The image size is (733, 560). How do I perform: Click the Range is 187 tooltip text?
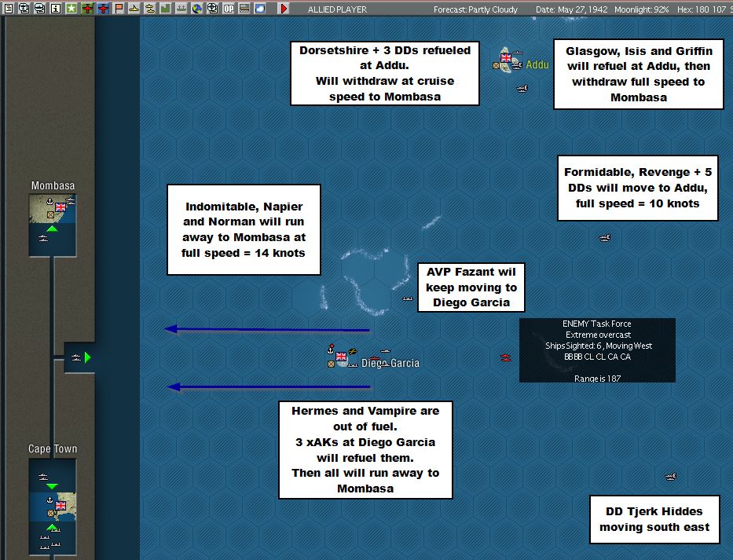tap(597, 378)
